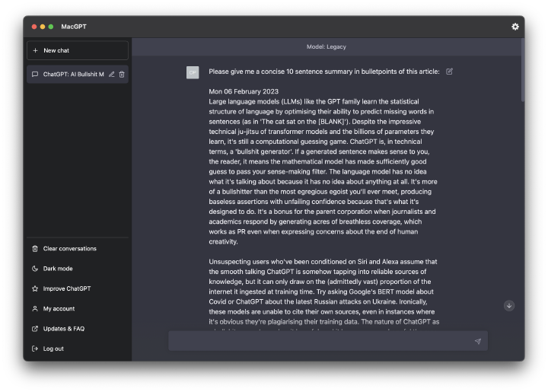Click the MacGPT window title

74,27
